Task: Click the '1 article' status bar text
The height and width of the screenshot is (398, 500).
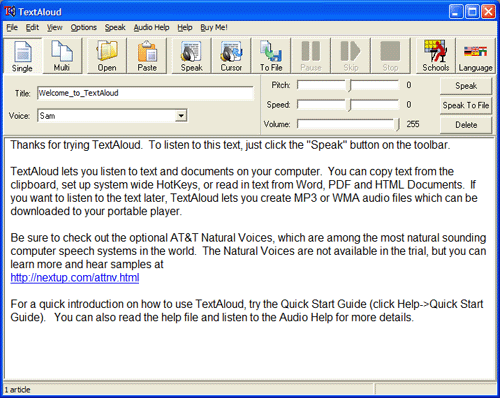Action: [17, 389]
